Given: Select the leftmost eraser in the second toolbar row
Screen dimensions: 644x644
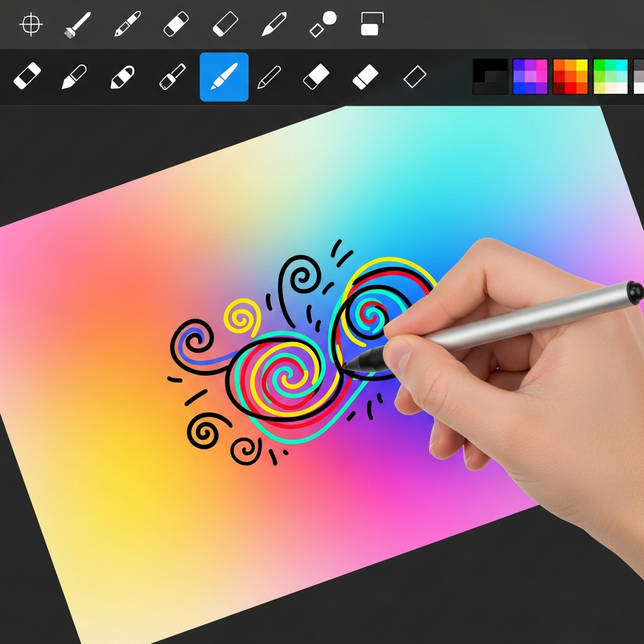Looking at the screenshot, I should point(27,77).
